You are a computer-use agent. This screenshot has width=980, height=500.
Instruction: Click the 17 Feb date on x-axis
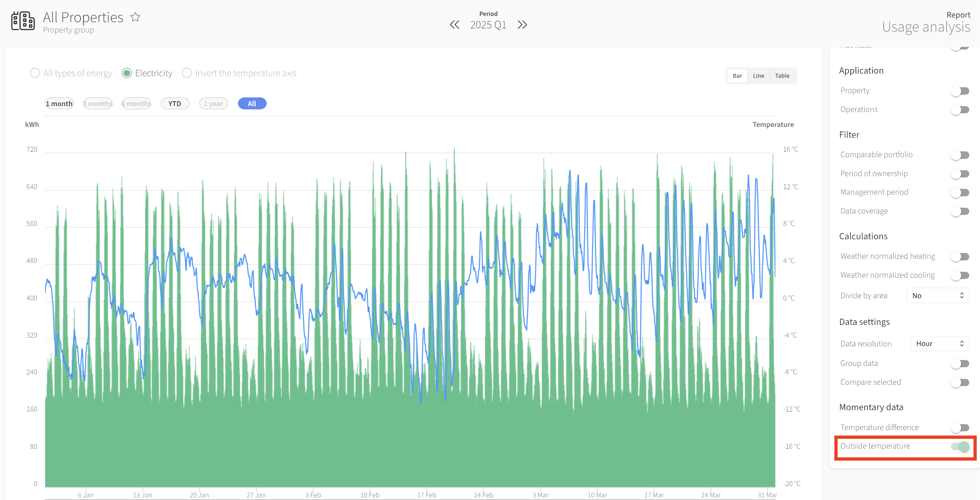pyautogui.click(x=426, y=495)
